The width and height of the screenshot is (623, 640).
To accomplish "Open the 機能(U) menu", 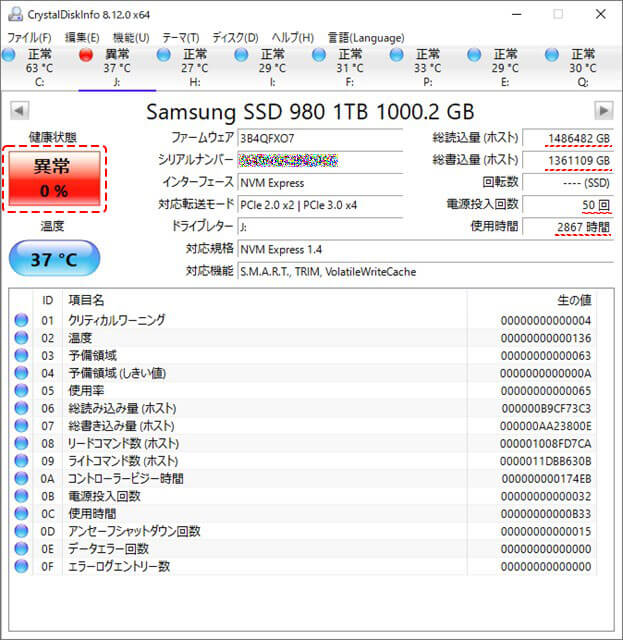I will [131, 38].
